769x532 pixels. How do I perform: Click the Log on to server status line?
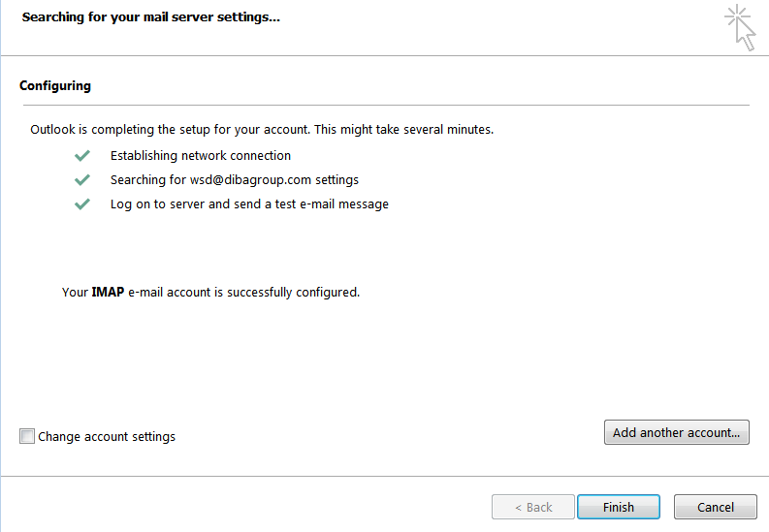tap(249, 203)
